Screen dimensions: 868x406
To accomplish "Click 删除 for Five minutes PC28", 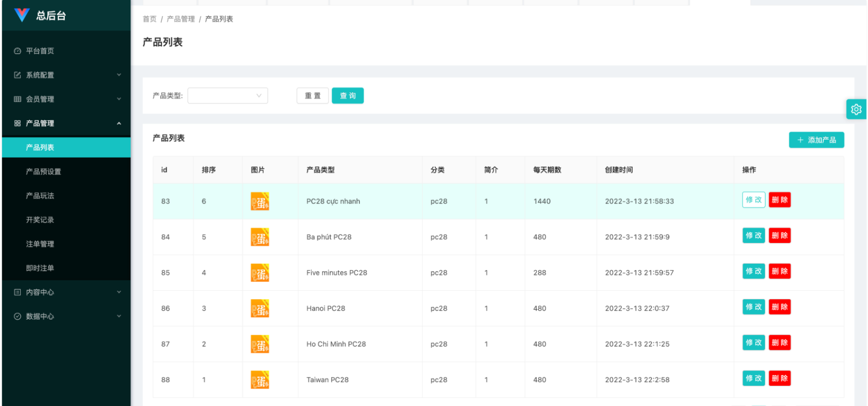I will pos(780,271).
